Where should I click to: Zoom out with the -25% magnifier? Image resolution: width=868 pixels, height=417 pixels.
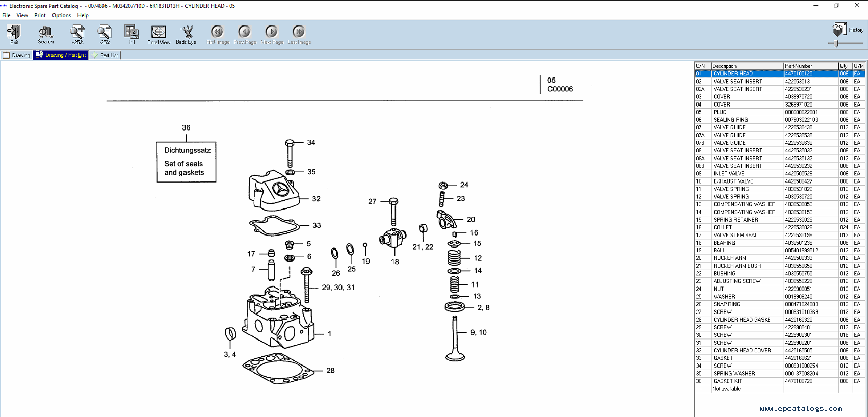[x=104, y=34]
